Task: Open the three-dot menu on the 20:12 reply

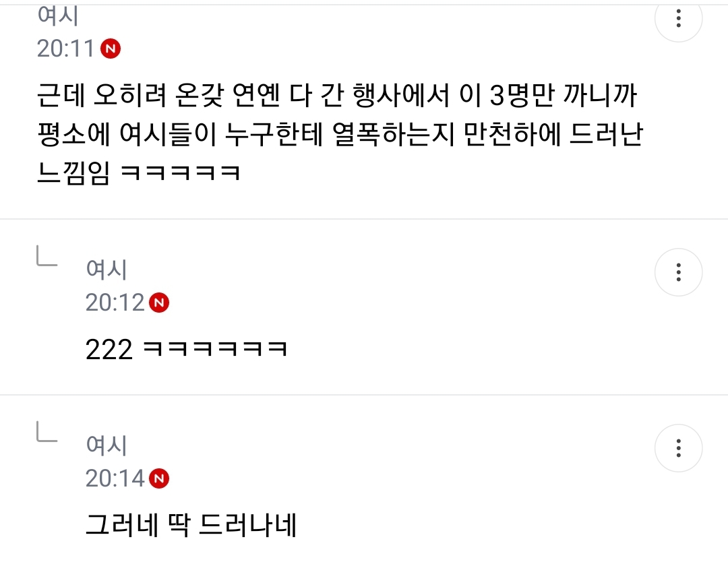Action: [678, 272]
